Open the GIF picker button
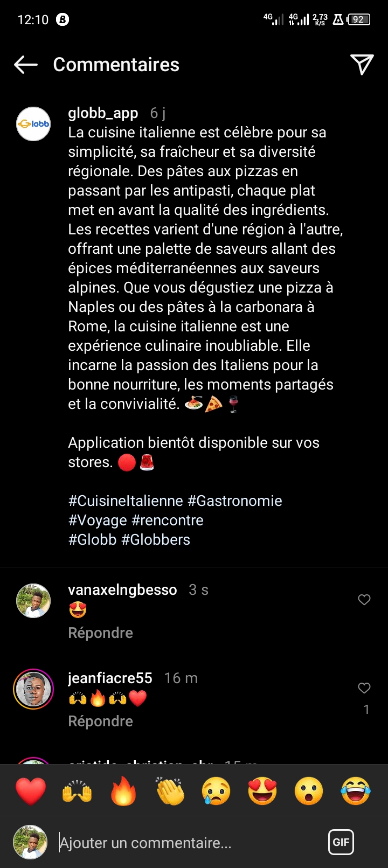The width and height of the screenshot is (388, 868). [x=341, y=842]
